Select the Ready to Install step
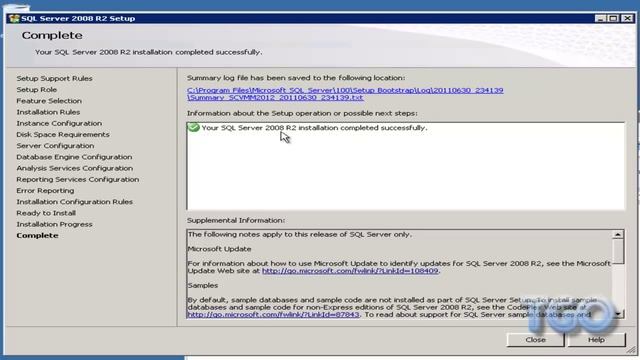Screen dimensions: 640x360 (46, 213)
